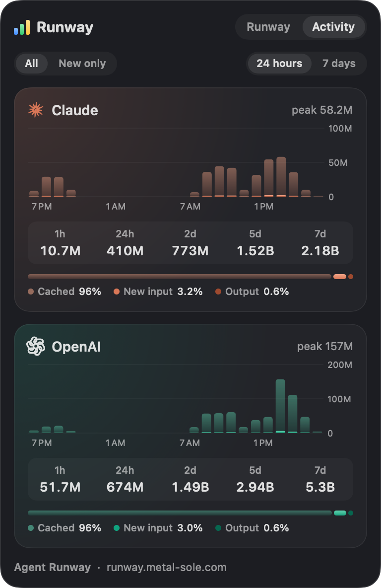The image size is (381, 588).
Task: Click Claude chart 100M axis label
Action: coord(340,128)
